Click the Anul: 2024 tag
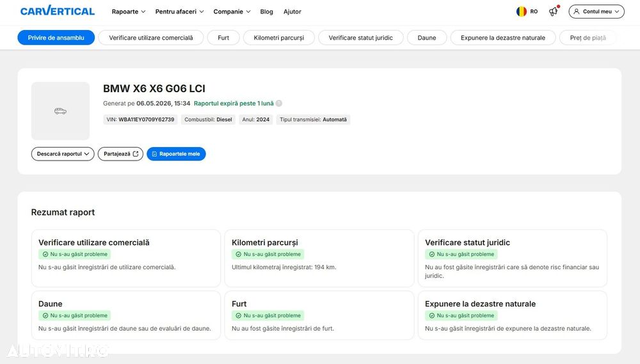The image size is (640, 364). [256, 120]
